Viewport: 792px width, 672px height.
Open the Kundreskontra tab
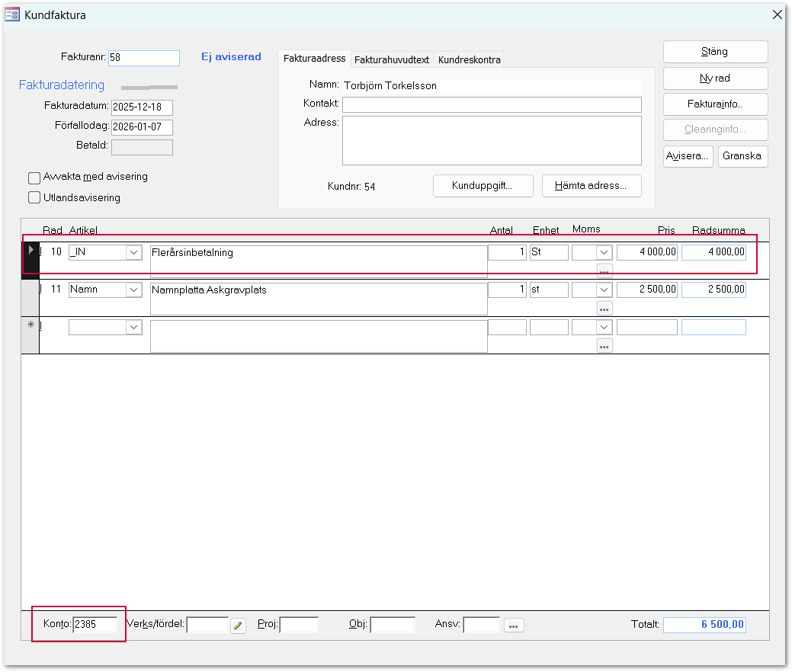click(469, 59)
